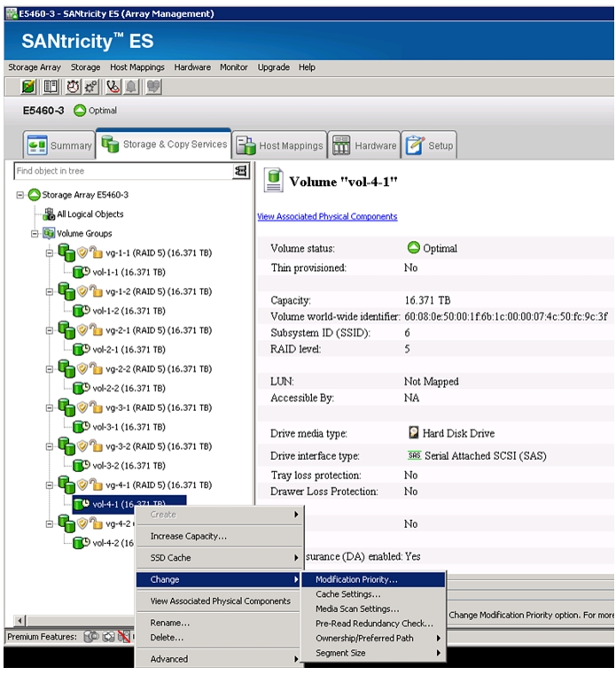Open the Host Mappings menu in menu bar
Viewport: 616px width, 698px height.
pos(137,67)
